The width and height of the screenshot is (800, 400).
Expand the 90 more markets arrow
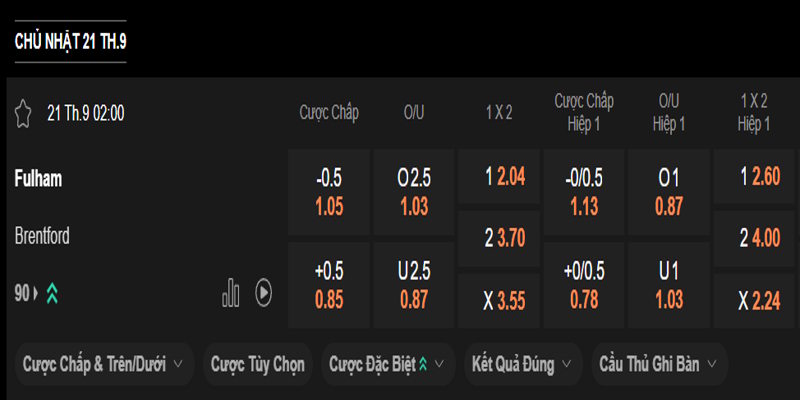coord(37,293)
